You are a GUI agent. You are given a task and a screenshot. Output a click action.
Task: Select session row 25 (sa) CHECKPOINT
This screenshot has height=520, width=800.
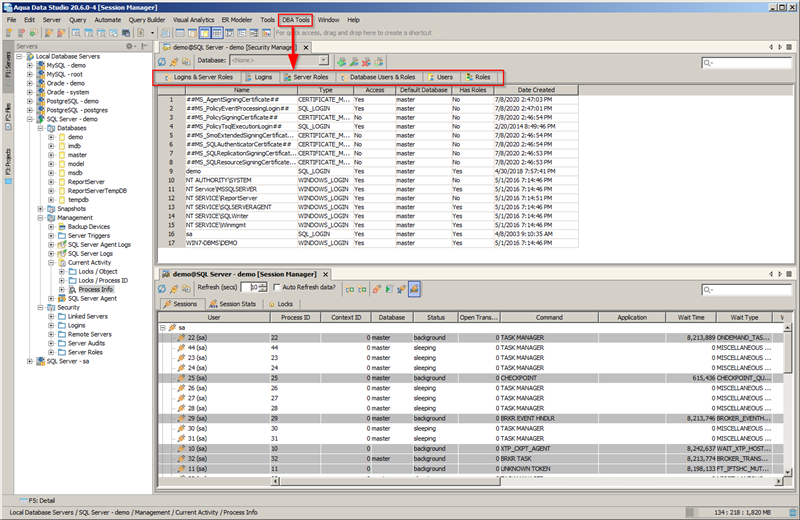(469, 378)
